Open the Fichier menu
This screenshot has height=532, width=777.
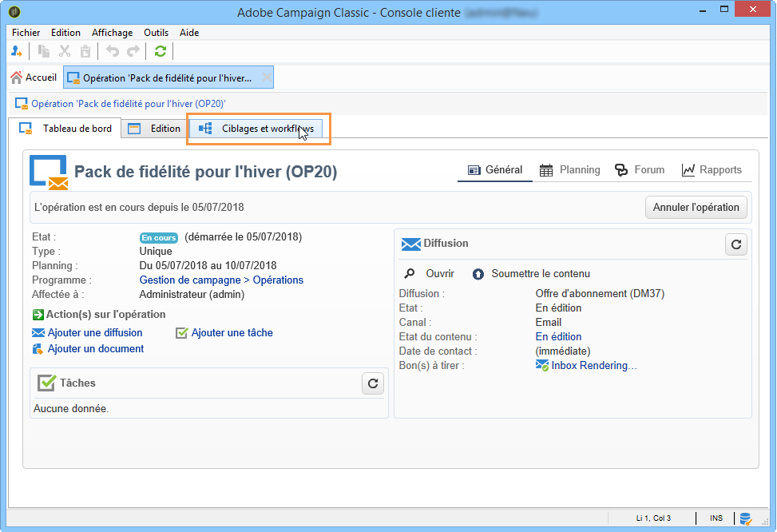click(x=26, y=33)
